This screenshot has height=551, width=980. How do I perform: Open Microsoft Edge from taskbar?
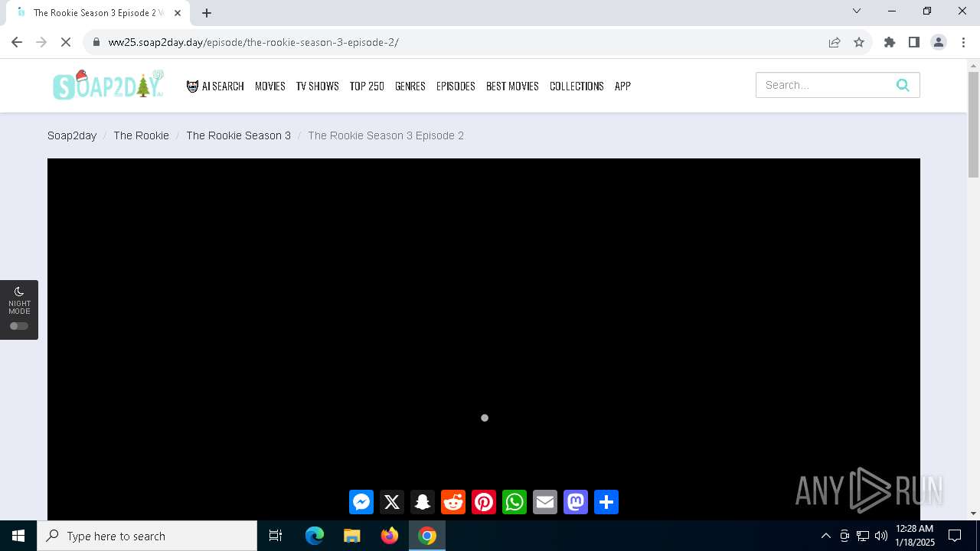[x=315, y=536]
